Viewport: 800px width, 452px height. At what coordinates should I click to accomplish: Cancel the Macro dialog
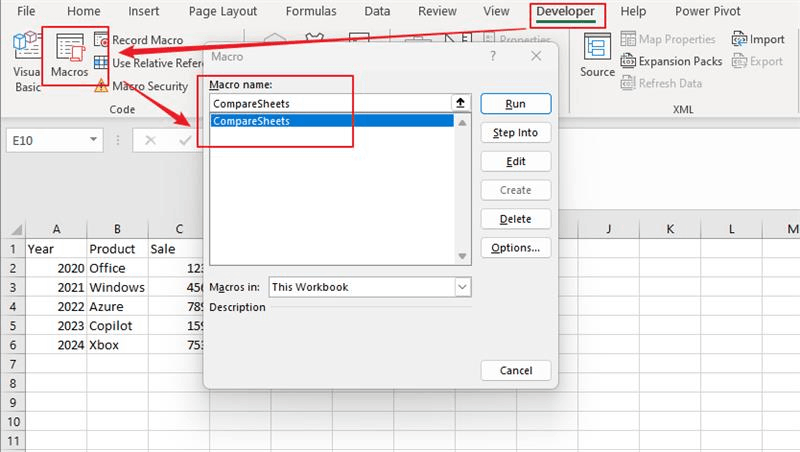(x=515, y=370)
